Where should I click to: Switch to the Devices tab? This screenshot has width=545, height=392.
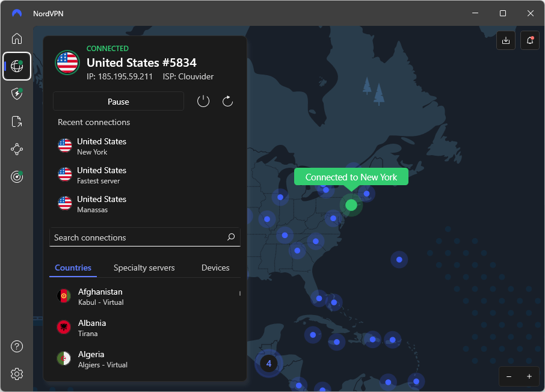(x=215, y=268)
